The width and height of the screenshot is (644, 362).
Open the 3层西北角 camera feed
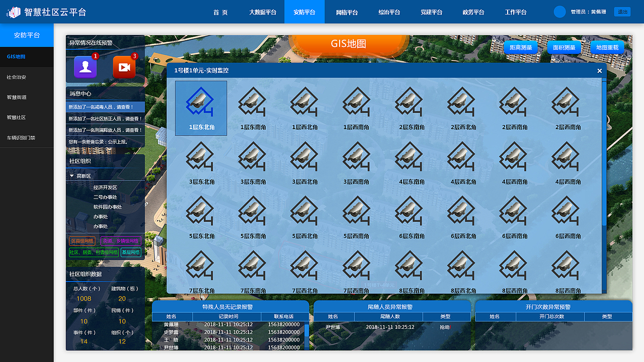click(x=305, y=163)
